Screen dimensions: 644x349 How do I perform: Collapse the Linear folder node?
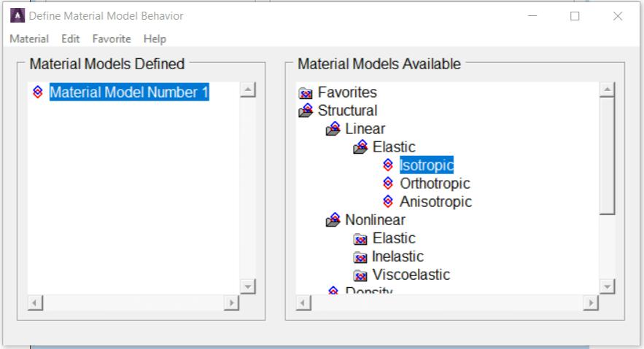coord(333,129)
